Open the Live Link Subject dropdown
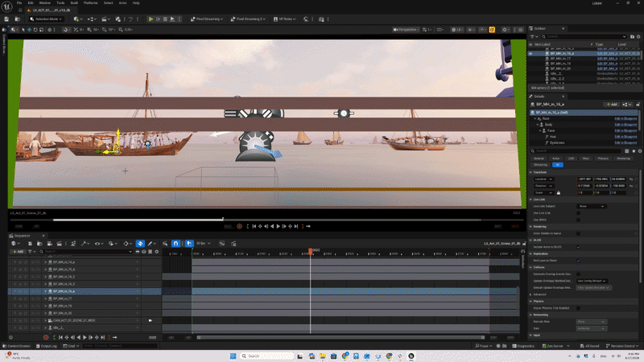Image resolution: width=644 pixels, height=362 pixels. [x=591, y=206]
